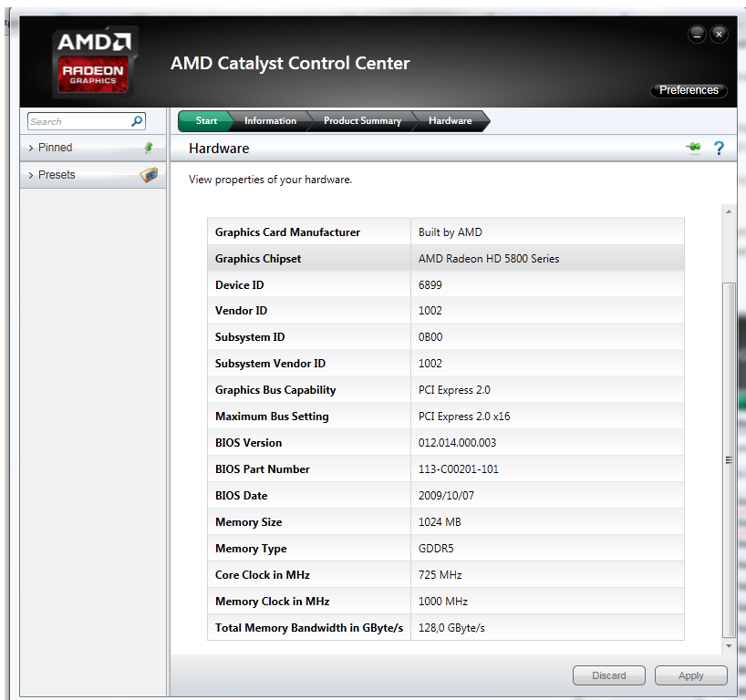Screen dimensions: 746x700
Task: Go to Information in the breadcrumb
Action: pos(270,121)
